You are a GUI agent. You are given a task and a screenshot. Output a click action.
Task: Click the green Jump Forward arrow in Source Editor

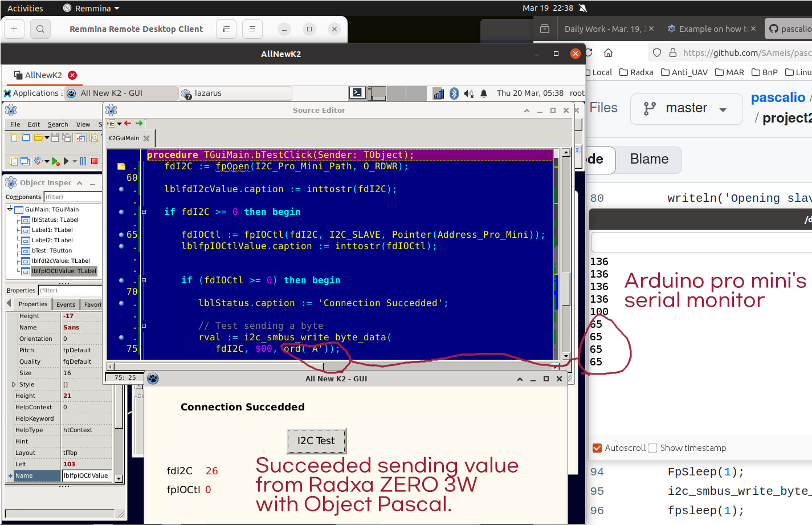tap(139, 123)
